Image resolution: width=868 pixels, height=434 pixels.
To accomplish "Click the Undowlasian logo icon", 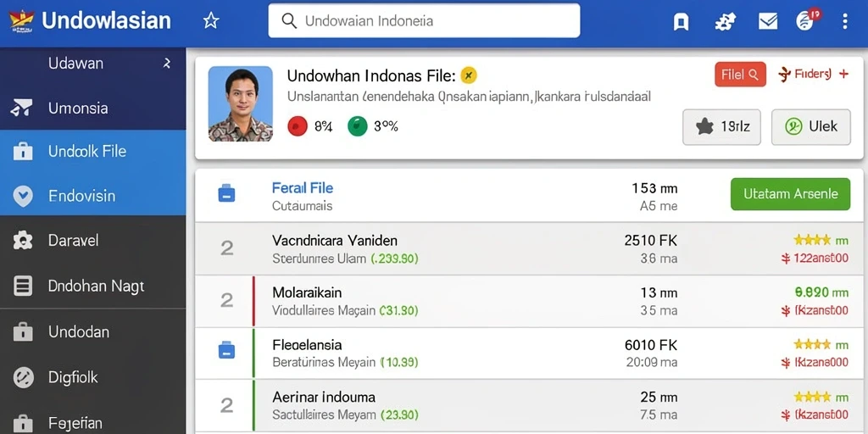I will pyautogui.click(x=21, y=21).
